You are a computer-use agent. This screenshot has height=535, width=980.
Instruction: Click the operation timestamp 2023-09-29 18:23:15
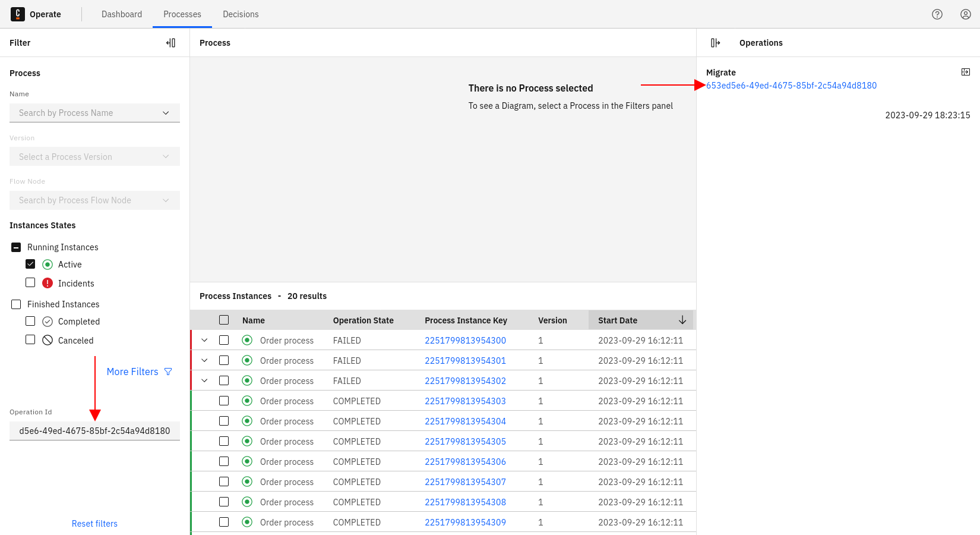point(928,115)
